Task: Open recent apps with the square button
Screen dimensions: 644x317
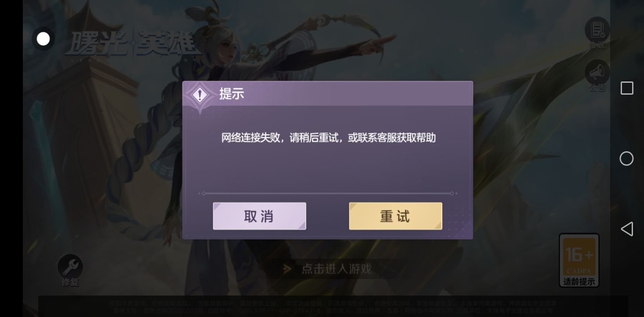Action: (x=627, y=88)
